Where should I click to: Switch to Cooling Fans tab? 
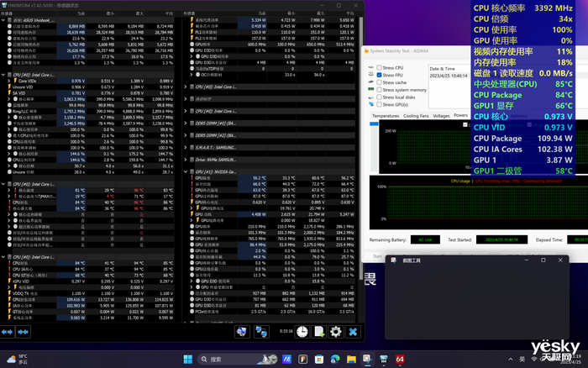[x=416, y=116]
